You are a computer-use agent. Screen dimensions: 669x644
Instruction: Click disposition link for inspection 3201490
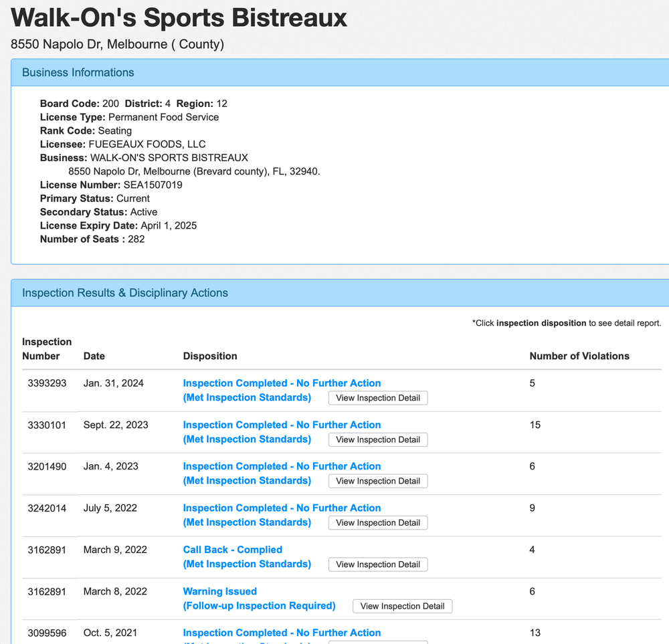[282, 466]
